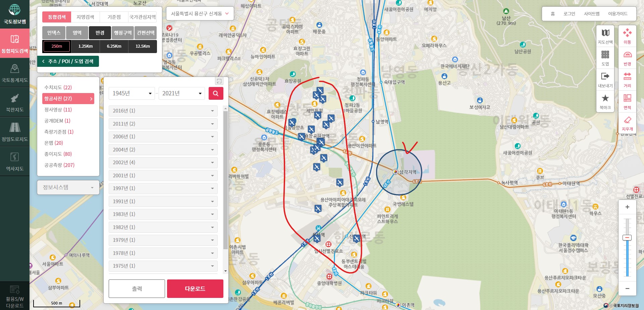Switch search mode to 행정구역

coord(123,33)
